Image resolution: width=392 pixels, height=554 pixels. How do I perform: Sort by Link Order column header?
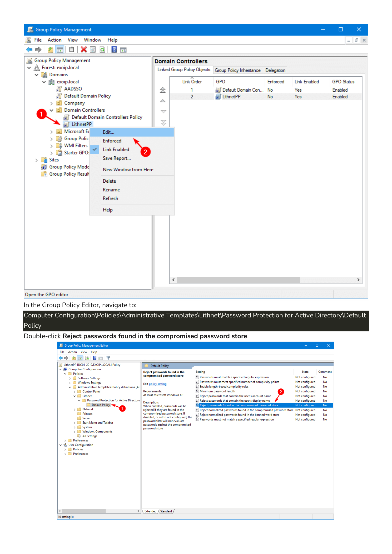tap(192, 82)
